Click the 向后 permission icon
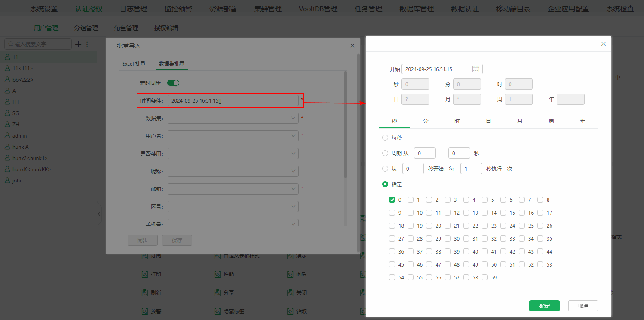644x320 pixels. point(291,274)
